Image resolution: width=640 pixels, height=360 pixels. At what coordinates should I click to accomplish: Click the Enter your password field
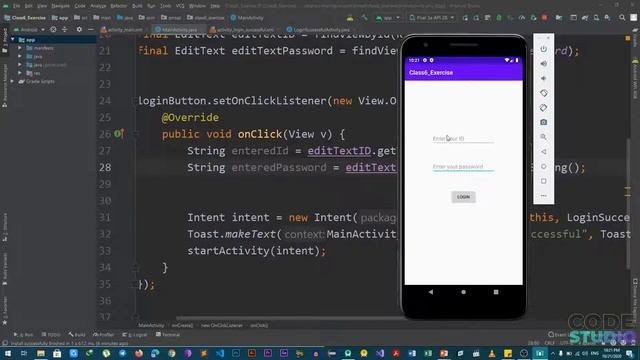tap(463, 167)
